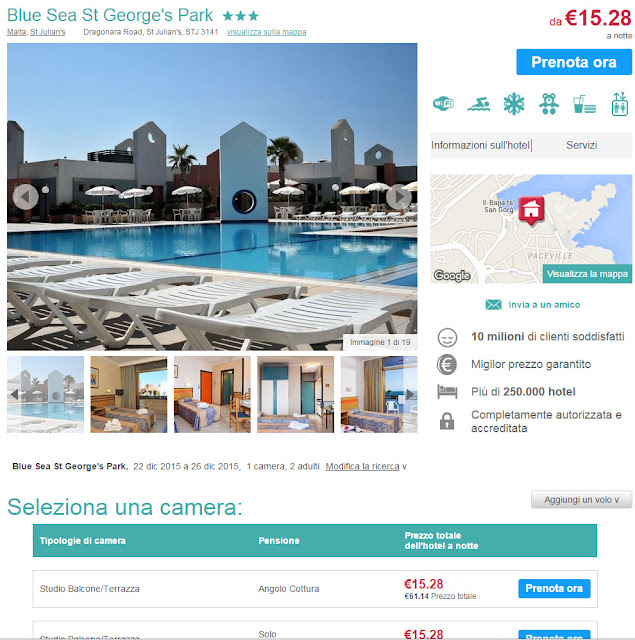The width and height of the screenshot is (635, 640).
Task: Click the teddy bear kids icon
Action: [548, 104]
